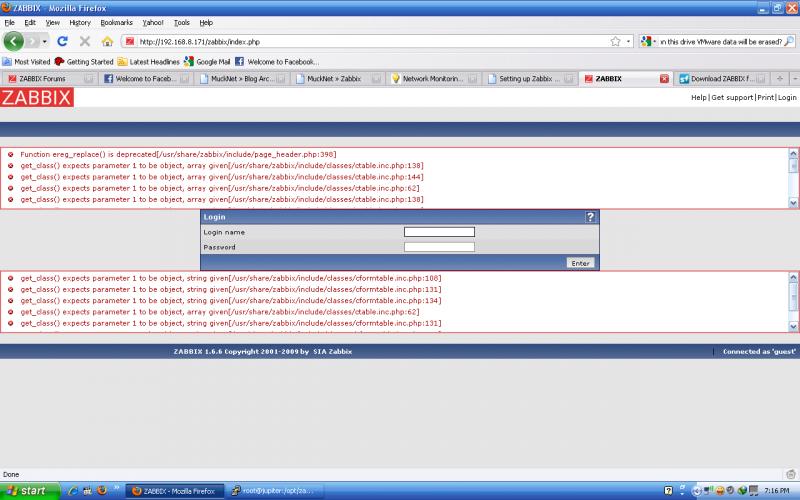Viewport: 800px width, 500px height.
Task: Click the Login name input field
Action: click(439, 232)
